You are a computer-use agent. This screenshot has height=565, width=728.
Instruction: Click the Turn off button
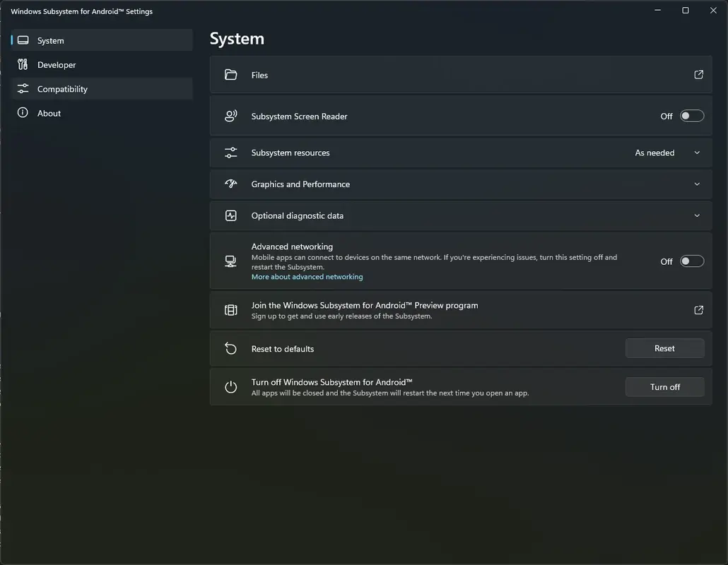click(664, 386)
